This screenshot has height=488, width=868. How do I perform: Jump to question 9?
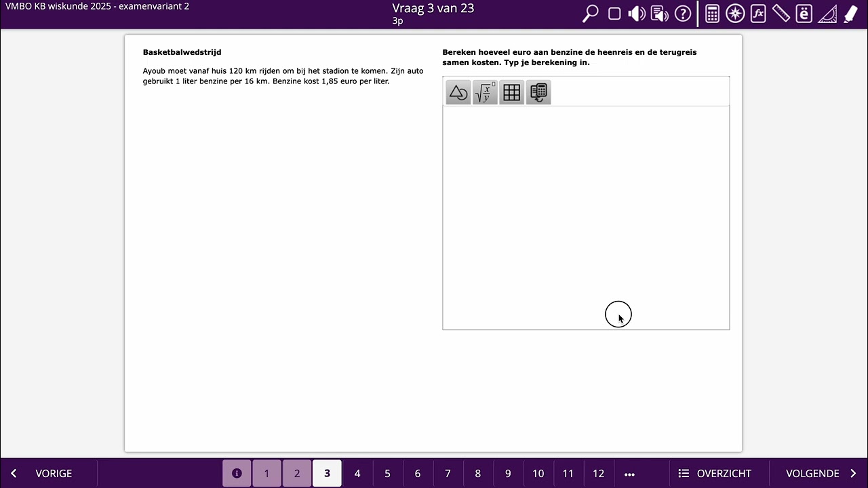tap(508, 473)
